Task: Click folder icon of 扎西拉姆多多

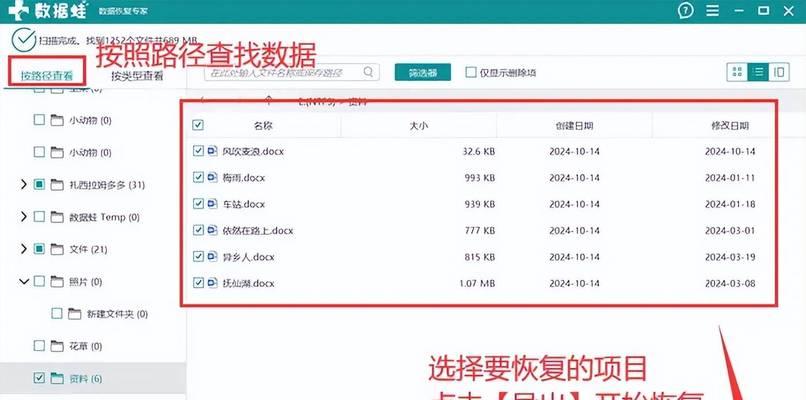Action: tap(57, 185)
